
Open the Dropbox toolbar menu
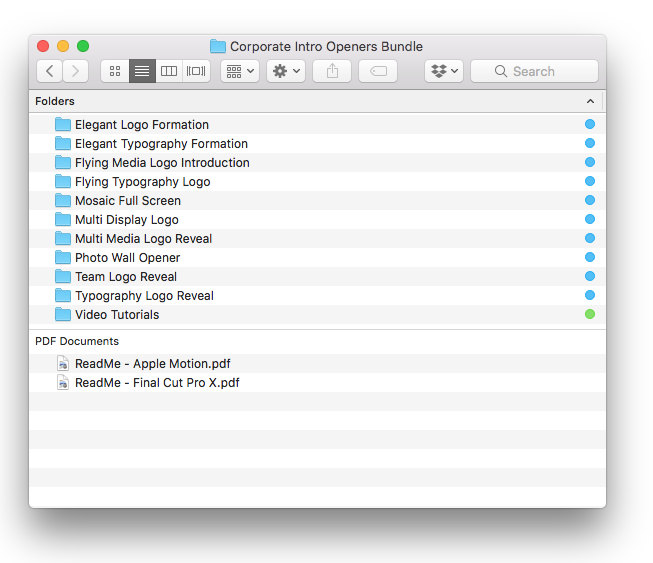point(444,71)
